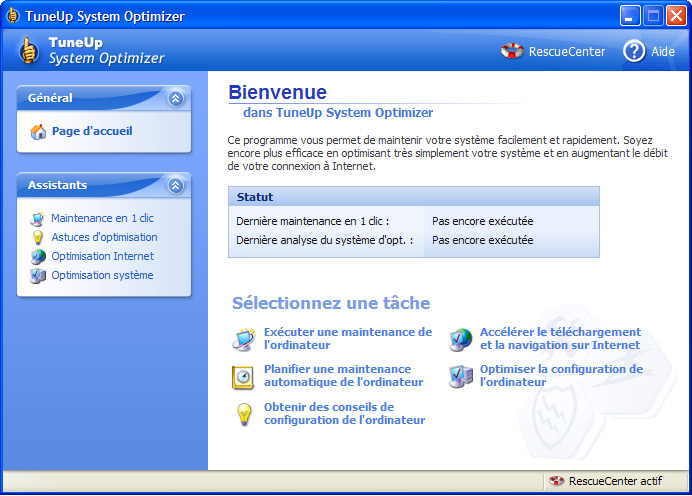Screen dimensions: 692x496
Task: Close the TuneUp System Optimizer window
Action: click(x=676, y=16)
